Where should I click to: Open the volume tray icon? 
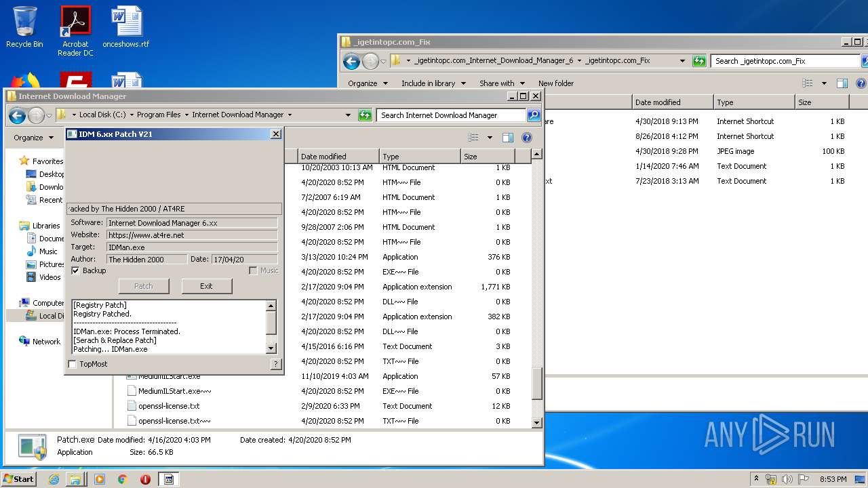click(788, 479)
